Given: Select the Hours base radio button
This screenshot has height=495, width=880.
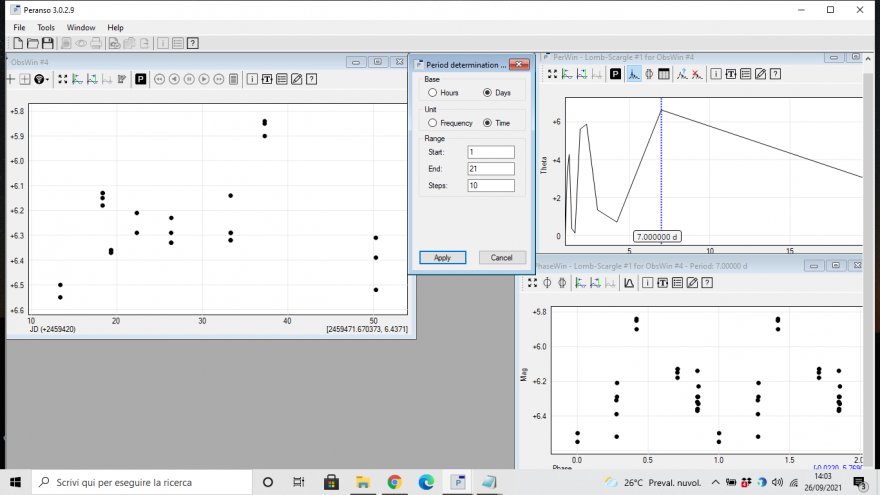Looking at the screenshot, I should coord(433,92).
